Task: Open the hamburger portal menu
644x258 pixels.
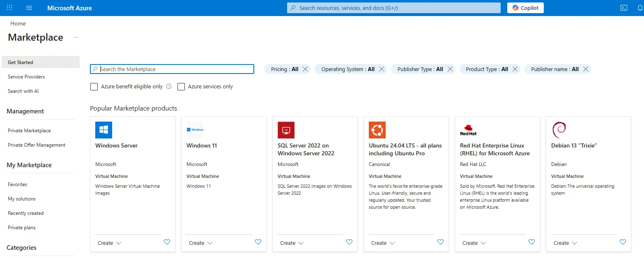Action: (x=29, y=8)
